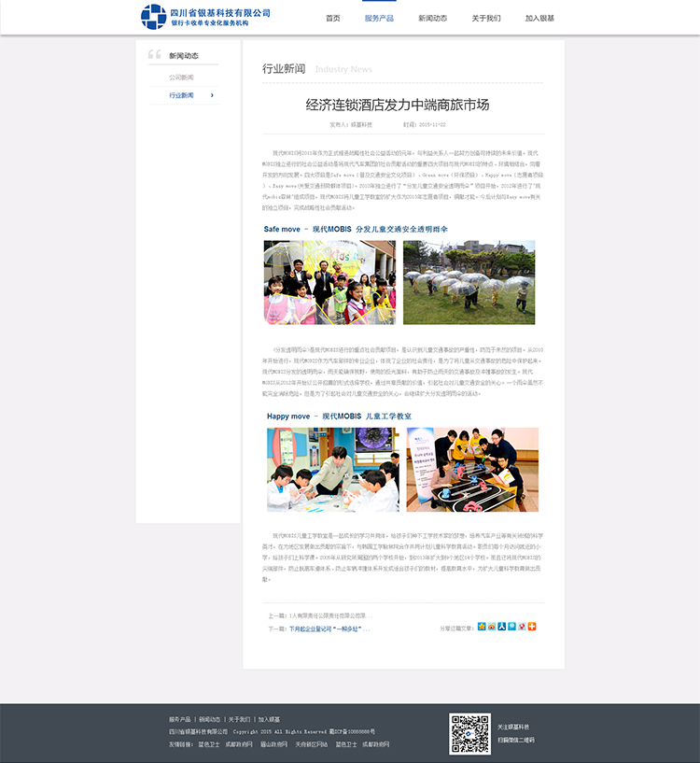700x763 pixels.
Task: Click chevron arrow beside 行业新闻 sidebar item
Action: pos(212,95)
